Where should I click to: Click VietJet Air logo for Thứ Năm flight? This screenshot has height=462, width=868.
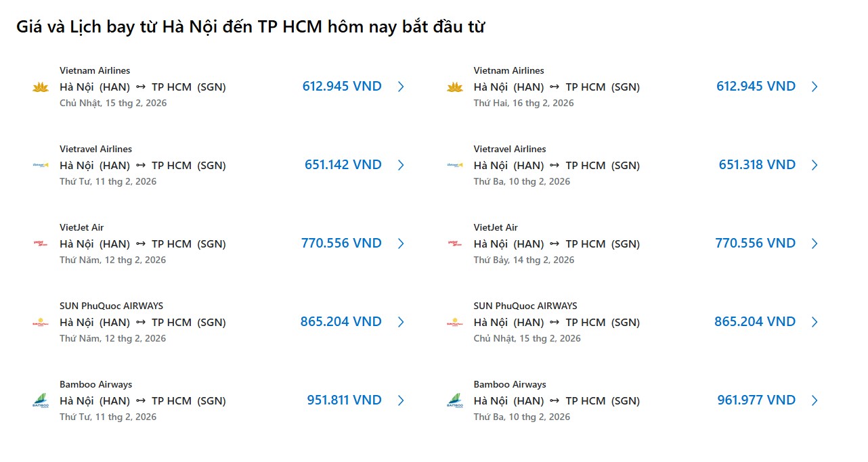pyautogui.click(x=41, y=244)
